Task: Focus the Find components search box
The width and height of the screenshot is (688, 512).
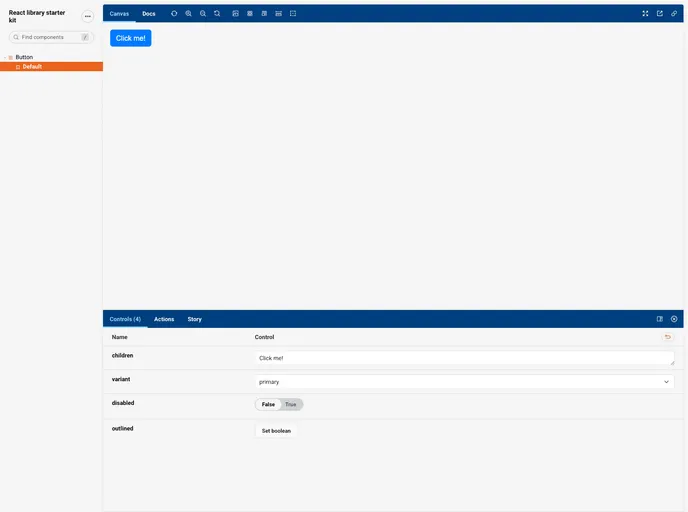Action: coord(51,37)
